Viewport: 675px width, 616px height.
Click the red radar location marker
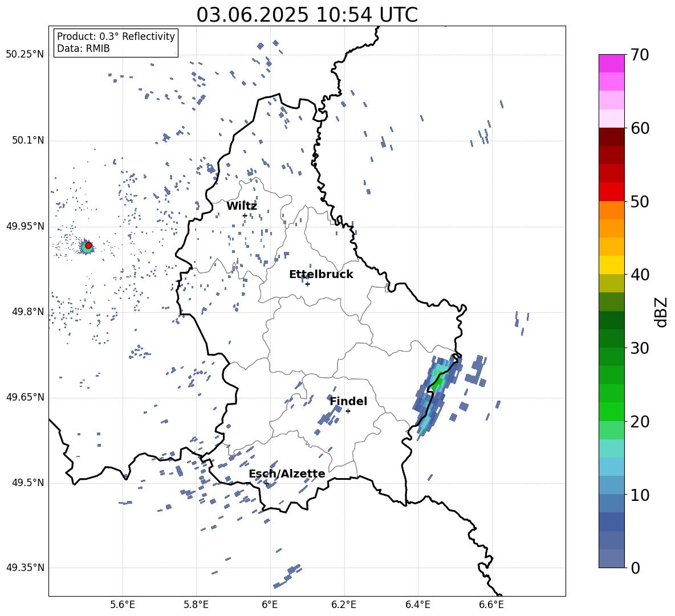88,246
